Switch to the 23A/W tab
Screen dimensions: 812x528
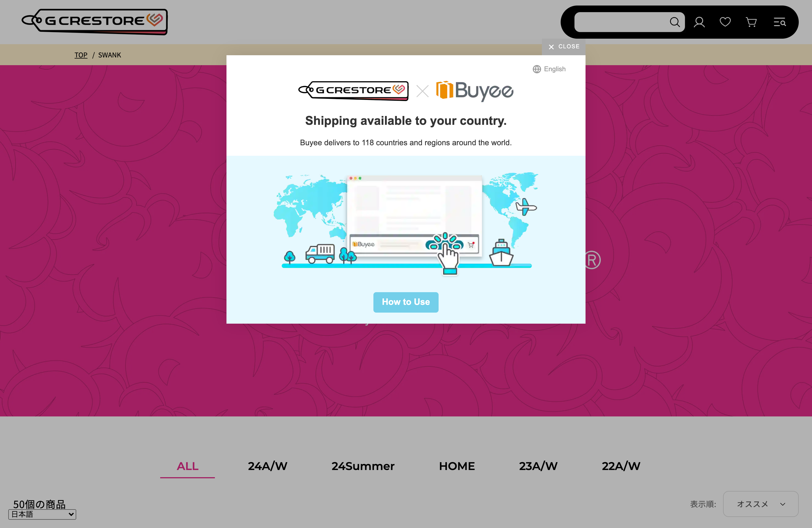(538, 466)
